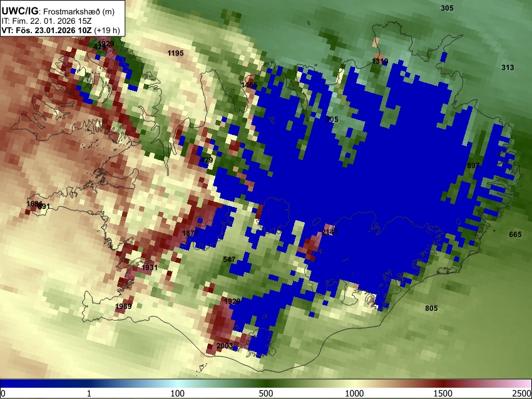The height and width of the screenshot is (399, 532).
Task: Click the Frostmarkshæð (m) title text
Action: coord(79,11)
